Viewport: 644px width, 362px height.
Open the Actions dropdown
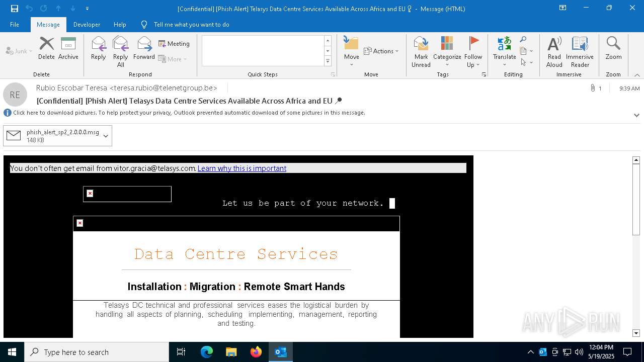click(x=381, y=51)
